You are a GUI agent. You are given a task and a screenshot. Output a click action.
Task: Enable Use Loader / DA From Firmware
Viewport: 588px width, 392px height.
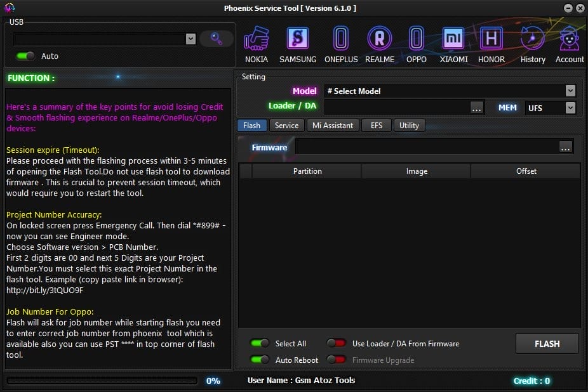pos(336,343)
